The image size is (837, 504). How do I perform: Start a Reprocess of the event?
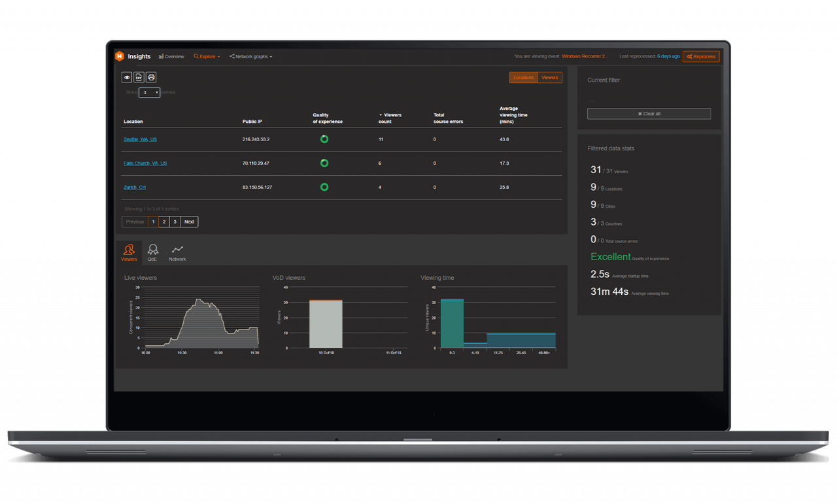[700, 56]
